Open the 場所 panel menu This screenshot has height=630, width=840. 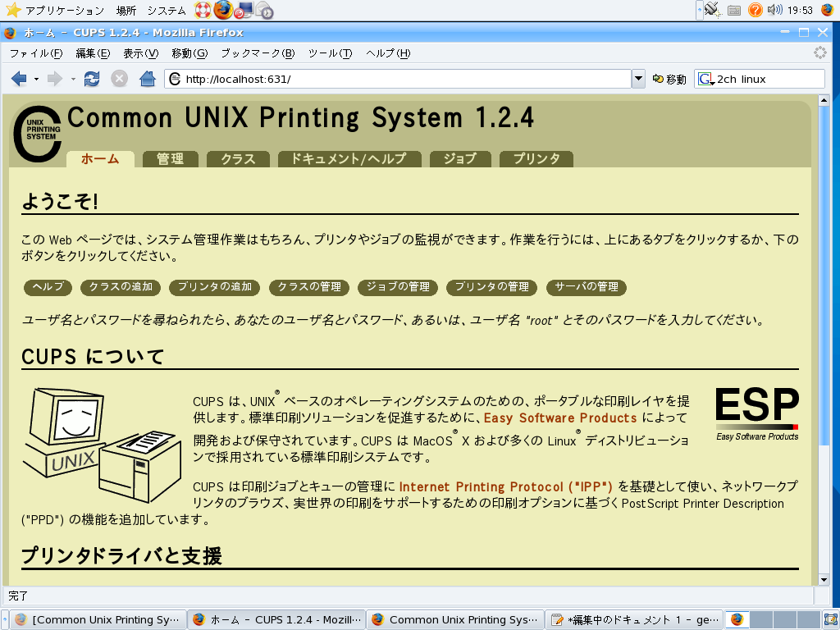pyautogui.click(x=126, y=10)
